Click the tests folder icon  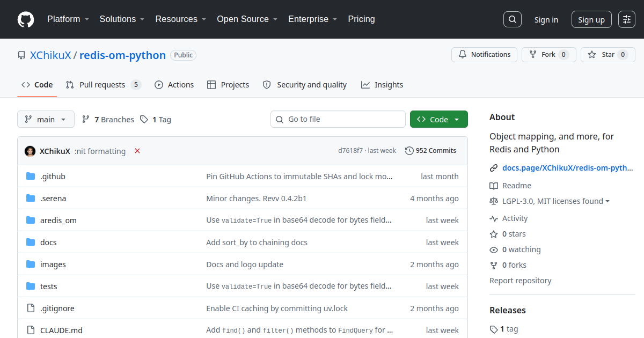[x=31, y=286]
